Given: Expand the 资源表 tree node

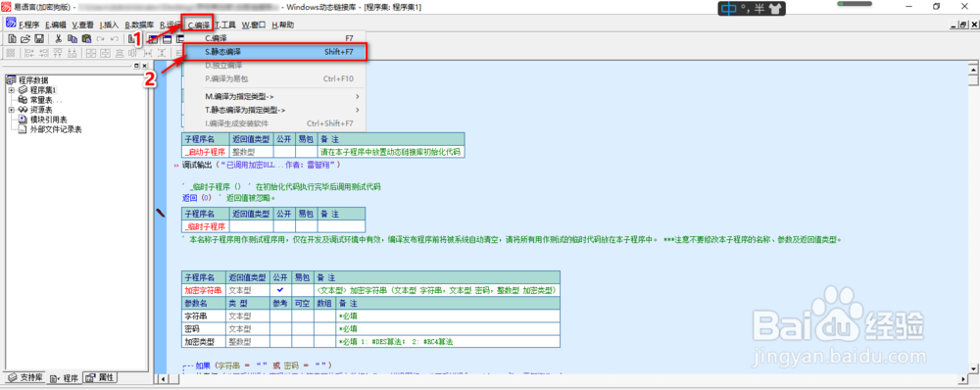Looking at the screenshot, I should click(x=11, y=110).
